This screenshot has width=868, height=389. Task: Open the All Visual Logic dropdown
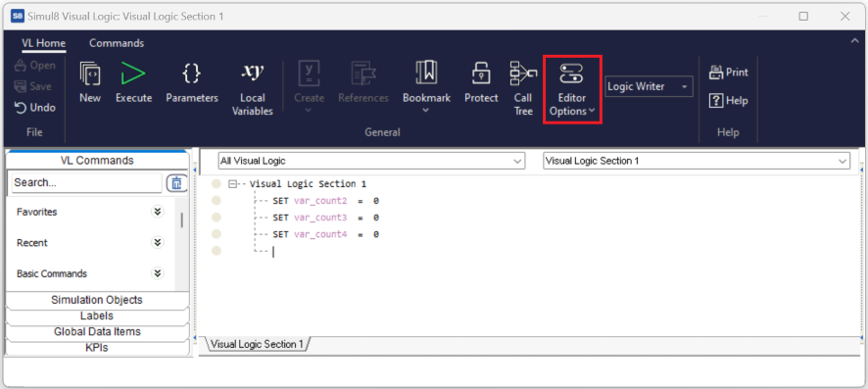coord(371,161)
